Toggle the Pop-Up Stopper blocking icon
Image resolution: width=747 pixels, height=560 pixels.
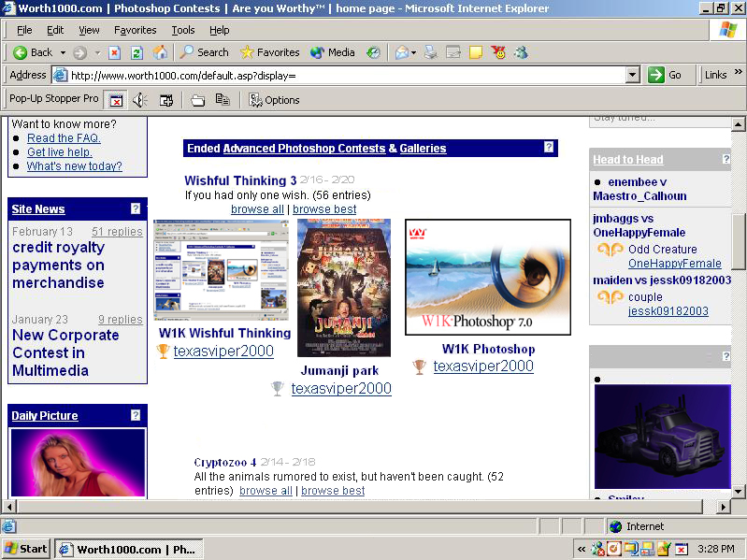coord(116,100)
